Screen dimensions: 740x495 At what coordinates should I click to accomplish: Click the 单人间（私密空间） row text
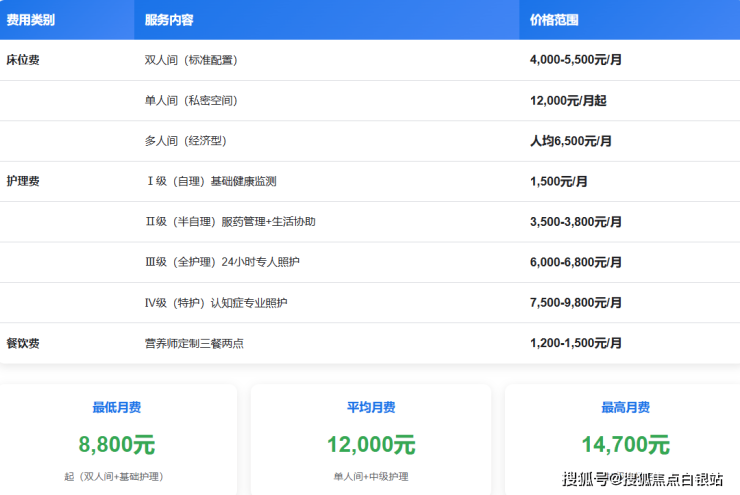[x=191, y=101]
